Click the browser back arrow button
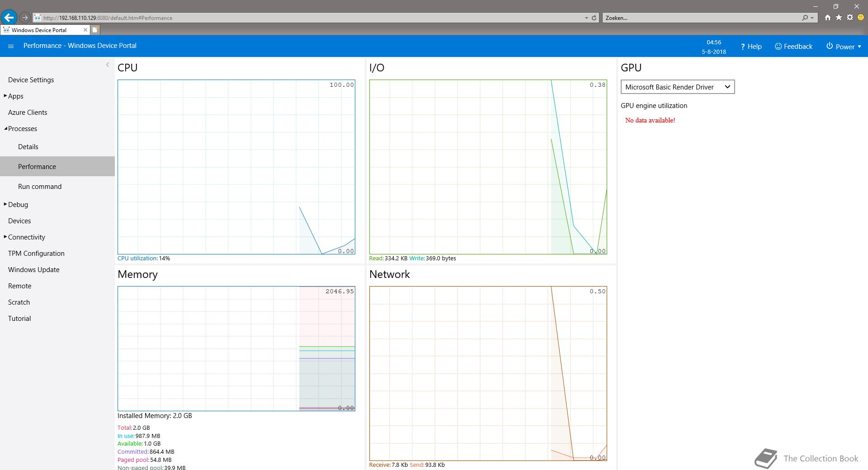 [x=9, y=18]
